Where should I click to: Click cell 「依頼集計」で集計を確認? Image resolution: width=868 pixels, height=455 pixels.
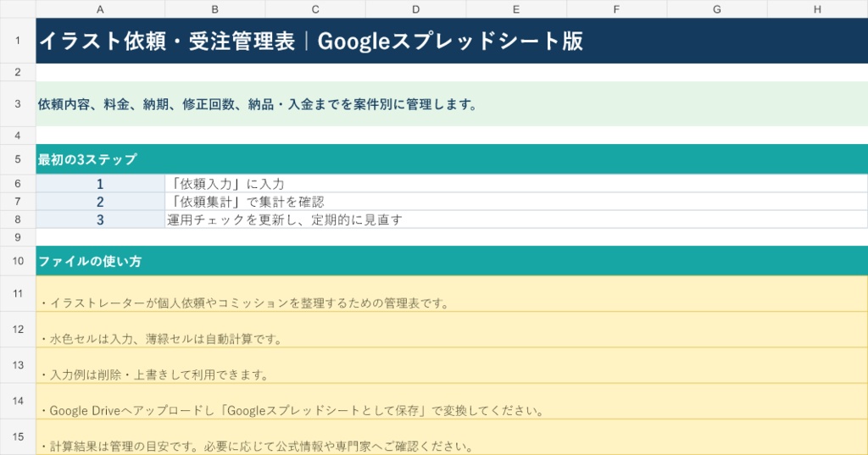click(x=516, y=202)
